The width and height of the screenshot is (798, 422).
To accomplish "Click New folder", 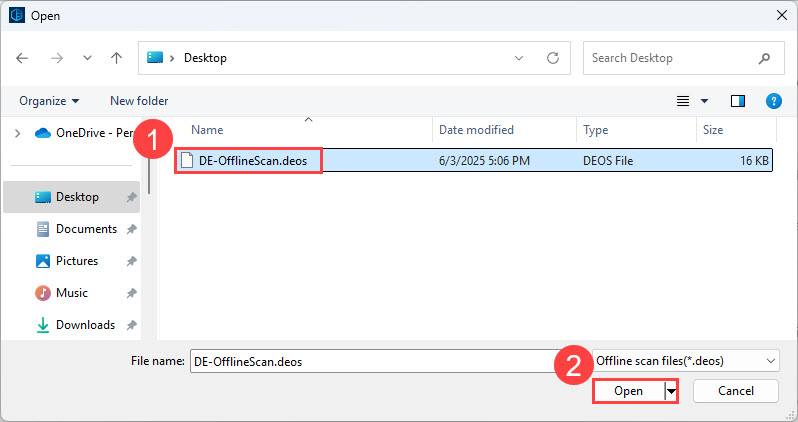I will [139, 101].
